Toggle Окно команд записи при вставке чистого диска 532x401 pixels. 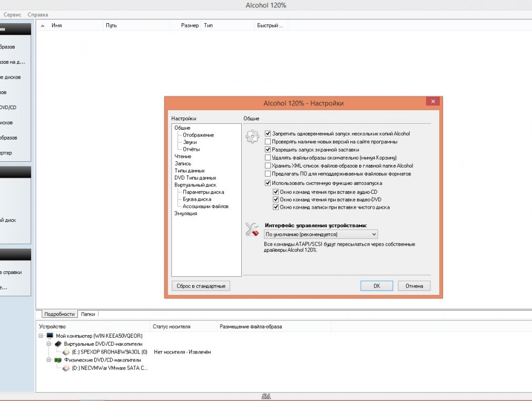(276, 207)
